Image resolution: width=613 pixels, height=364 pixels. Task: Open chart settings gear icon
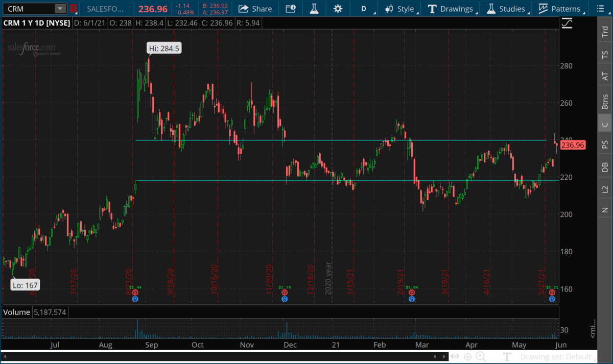tap(338, 9)
